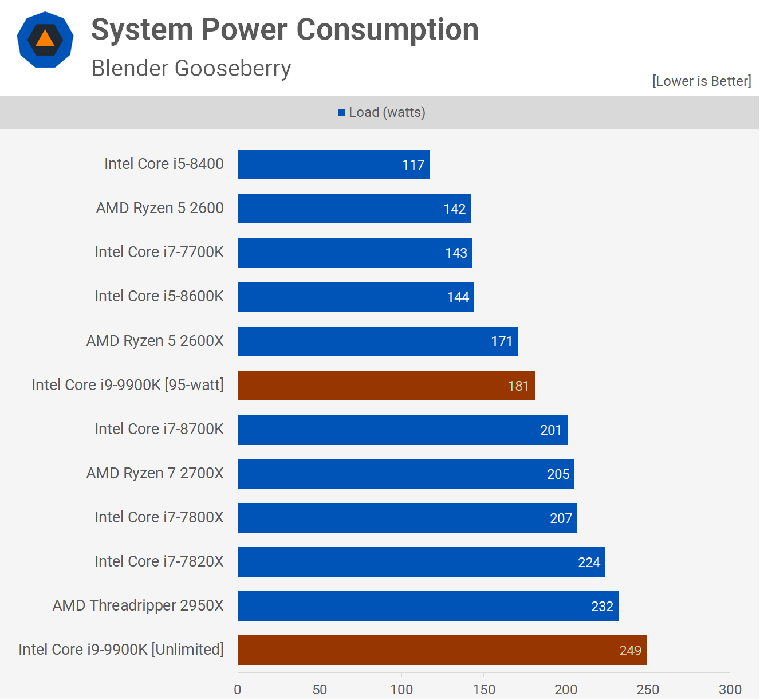Screen dimensions: 760x700
Task: Select the 'Blender Gooseberry' subtitle
Action: (x=191, y=69)
